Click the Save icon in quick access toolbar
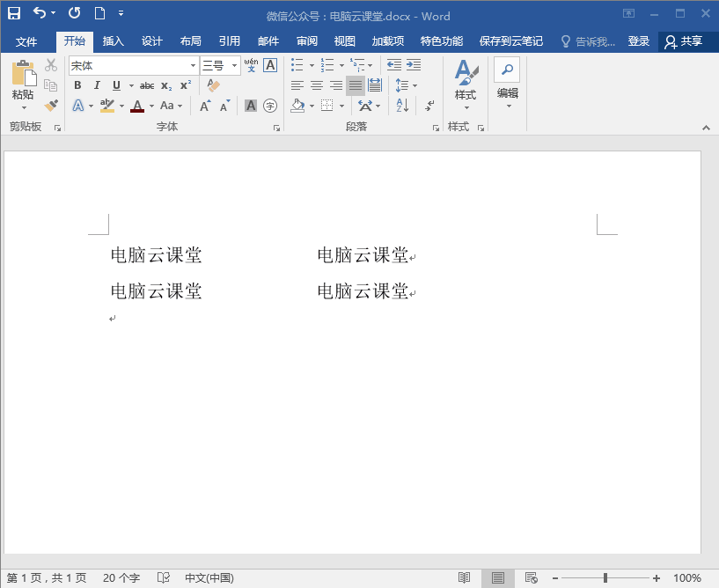Viewport: 719px width, 588px height. [x=14, y=13]
